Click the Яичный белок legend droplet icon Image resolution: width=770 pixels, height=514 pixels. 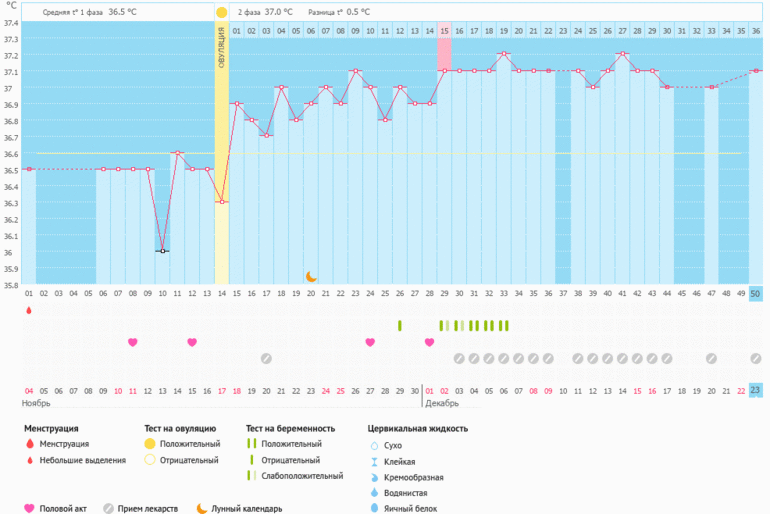tap(375, 508)
